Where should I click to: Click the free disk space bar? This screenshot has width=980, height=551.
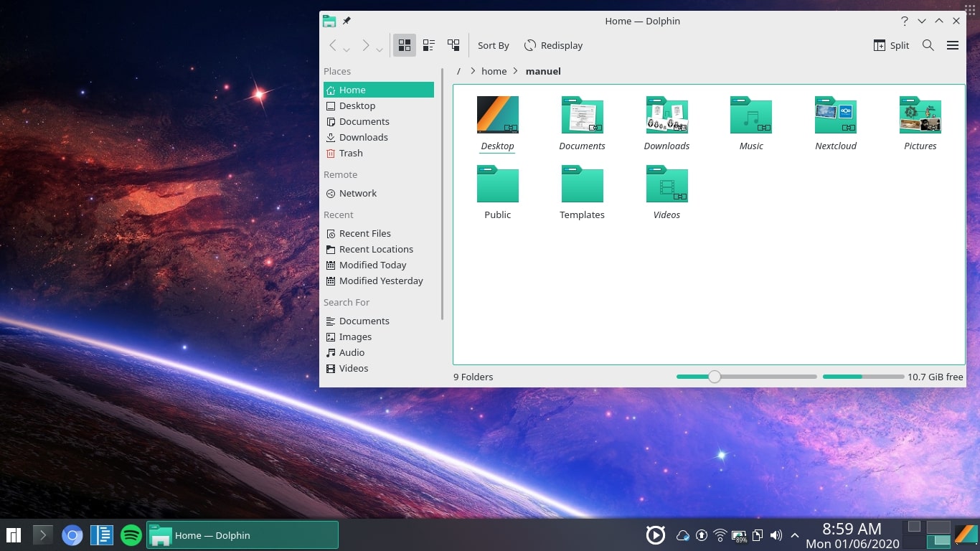863,377
